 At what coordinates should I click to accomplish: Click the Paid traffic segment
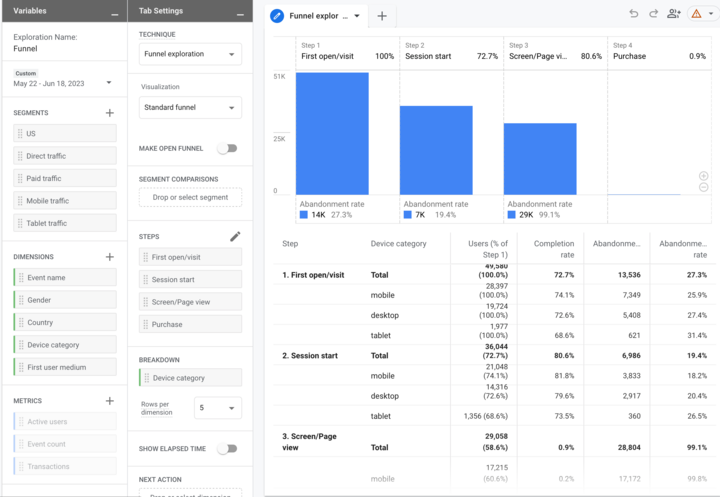(x=65, y=178)
